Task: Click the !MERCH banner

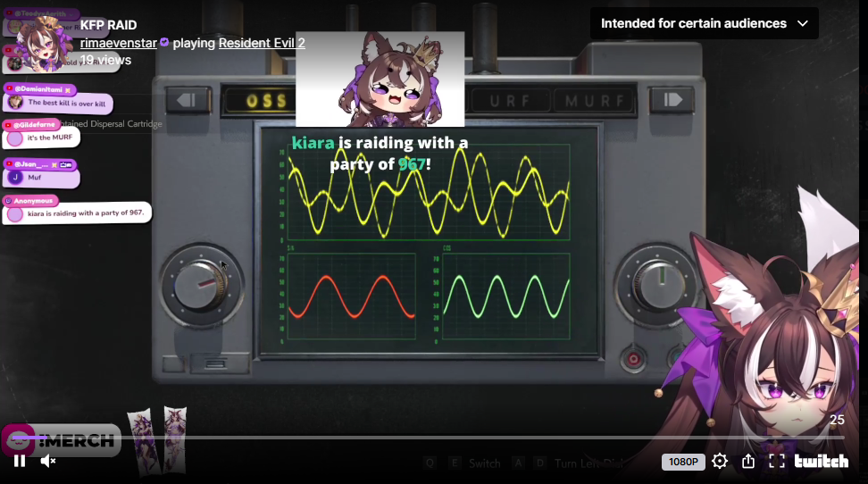Action: pyautogui.click(x=62, y=441)
